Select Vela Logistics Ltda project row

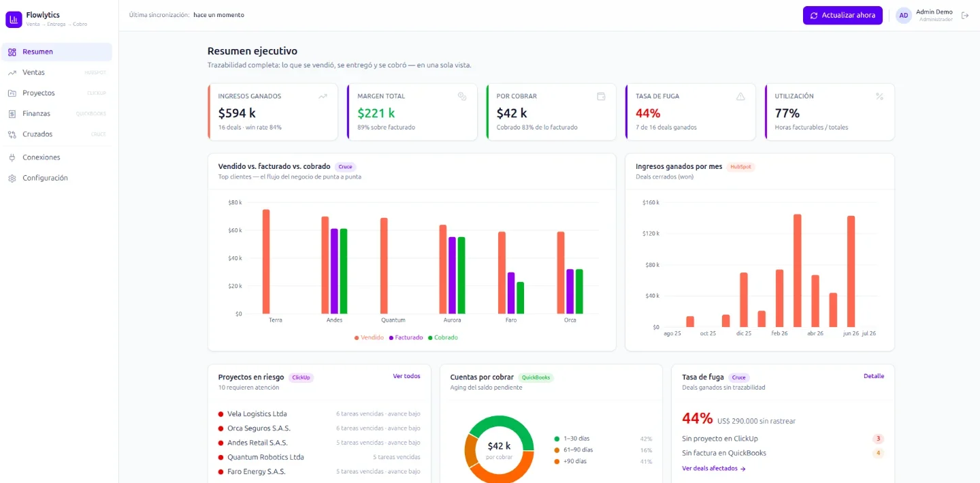(x=319, y=414)
